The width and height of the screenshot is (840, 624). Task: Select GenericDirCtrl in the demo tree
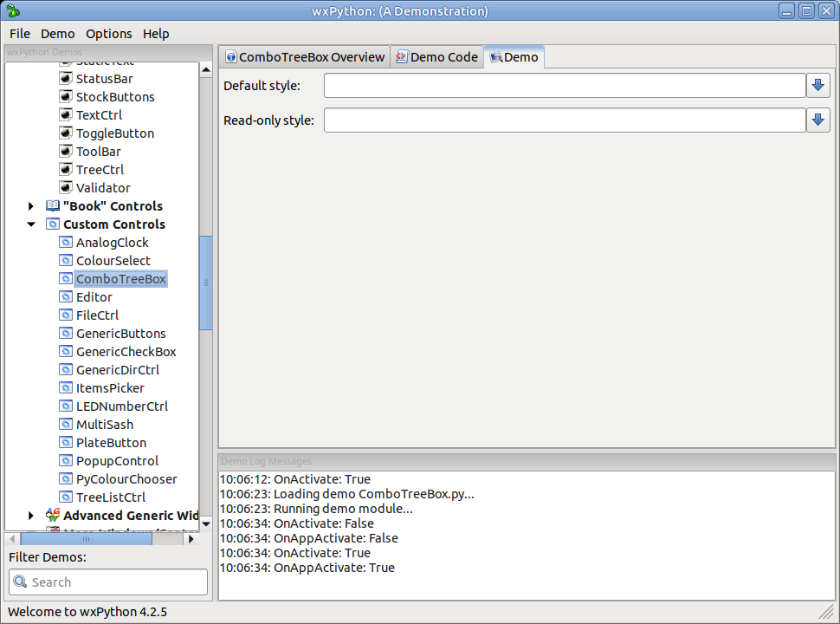coord(117,370)
